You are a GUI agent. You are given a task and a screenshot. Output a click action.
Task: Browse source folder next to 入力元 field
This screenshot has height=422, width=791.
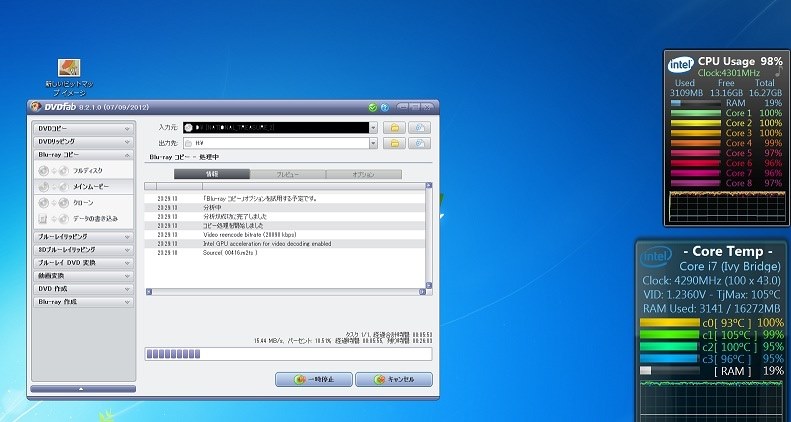click(396, 128)
